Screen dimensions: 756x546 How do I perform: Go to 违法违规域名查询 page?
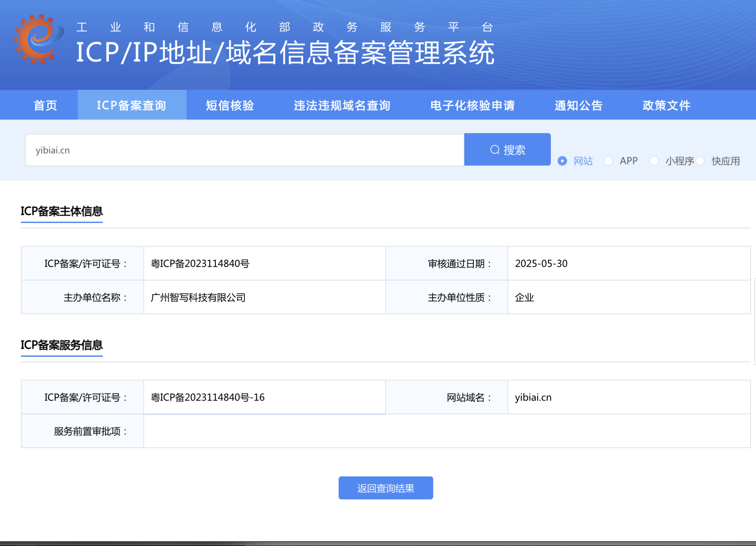[x=342, y=105]
